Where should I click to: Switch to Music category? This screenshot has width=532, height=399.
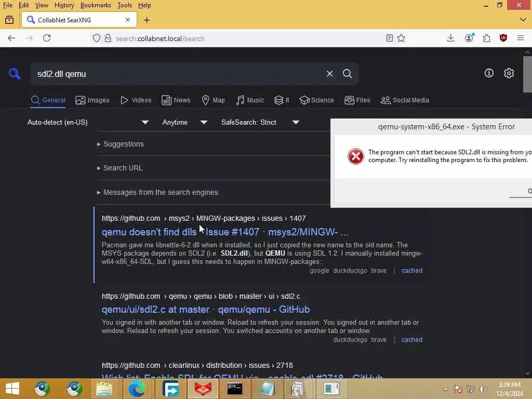click(x=250, y=100)
